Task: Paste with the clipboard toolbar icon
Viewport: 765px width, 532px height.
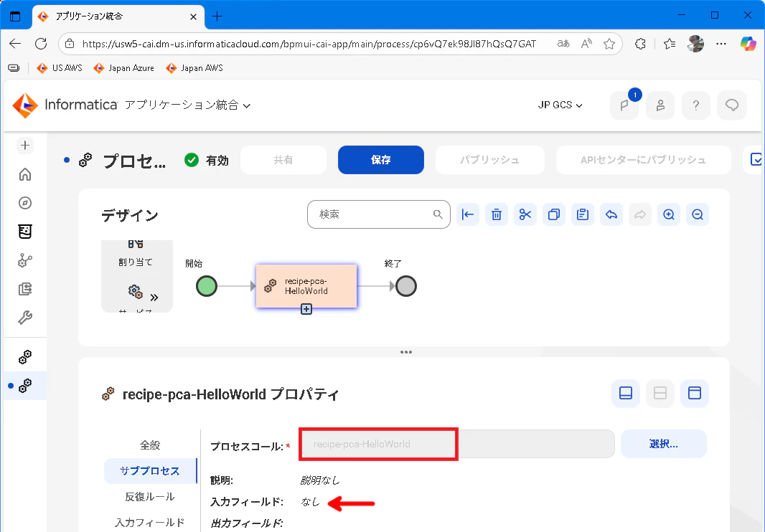Action: tap(583, 214)
